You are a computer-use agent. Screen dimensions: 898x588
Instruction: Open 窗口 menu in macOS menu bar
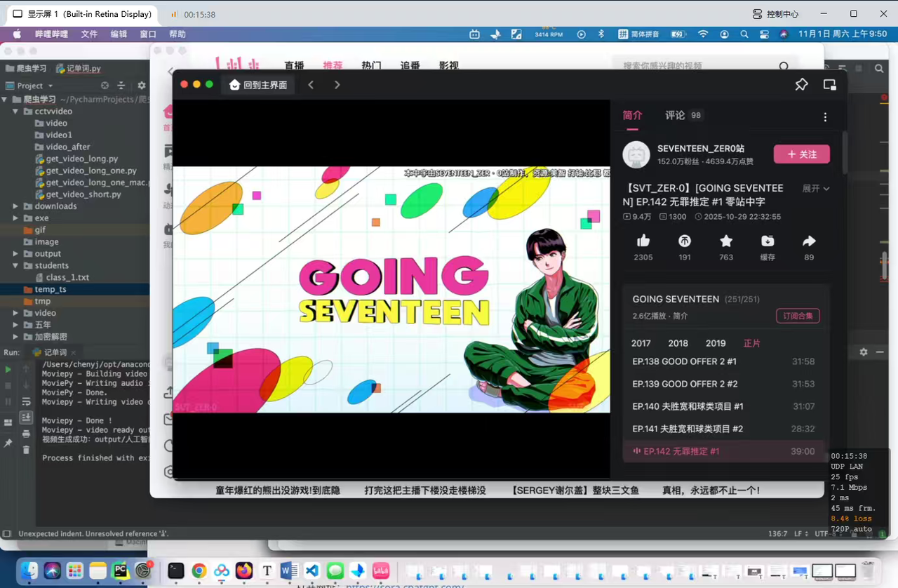(148, 34)
